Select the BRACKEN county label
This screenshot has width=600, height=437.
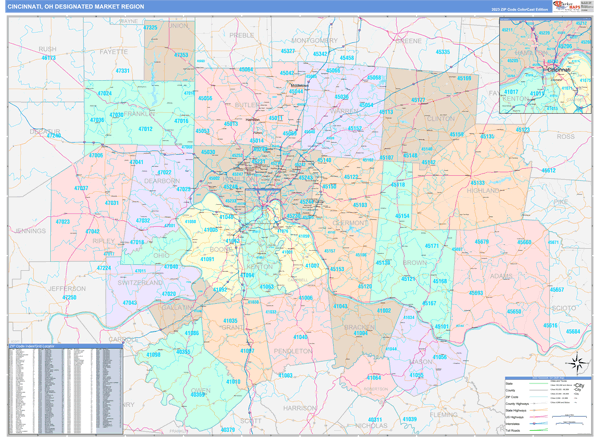click(359, 327)
